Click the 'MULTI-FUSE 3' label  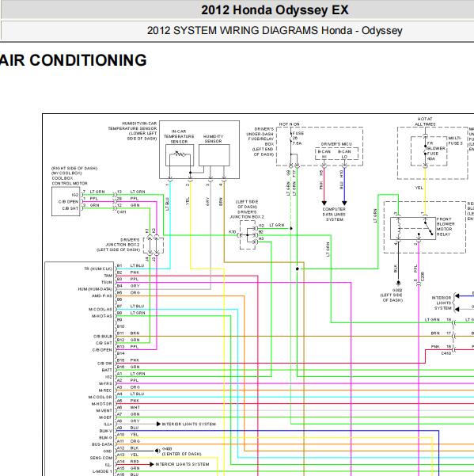455,140
